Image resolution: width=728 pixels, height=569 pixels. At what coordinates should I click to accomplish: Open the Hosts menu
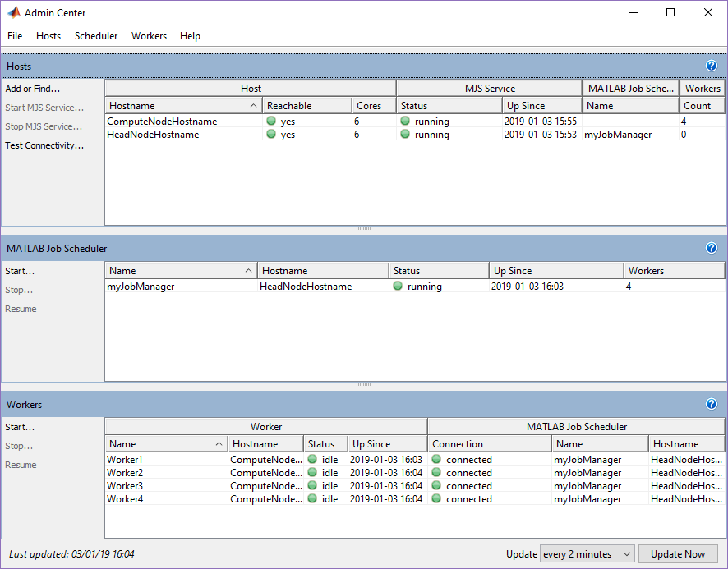click(x=48, y=35)
